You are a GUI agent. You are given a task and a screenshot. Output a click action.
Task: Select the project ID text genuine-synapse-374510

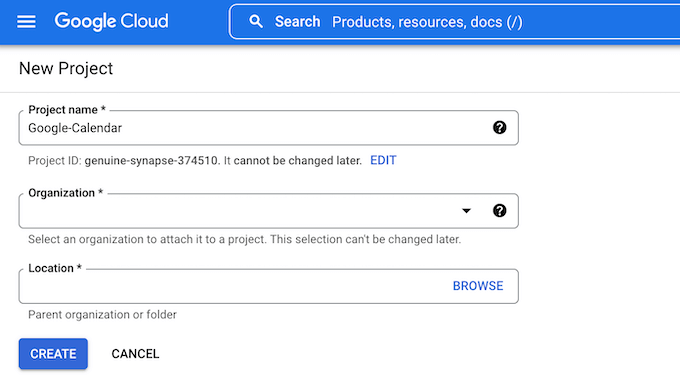[151, 161]
